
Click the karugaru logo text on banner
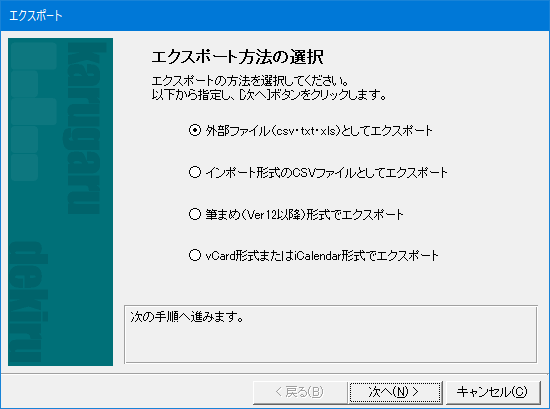[84, 128]
